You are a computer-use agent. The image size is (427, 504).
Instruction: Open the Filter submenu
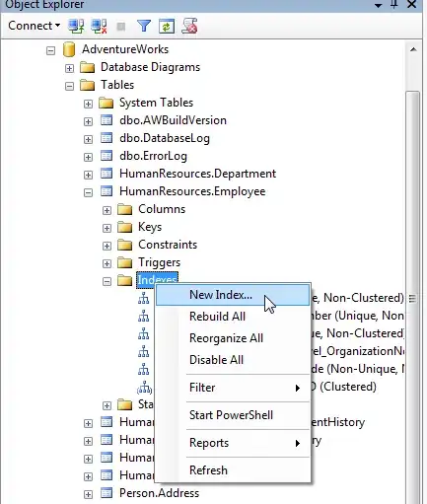233,388
